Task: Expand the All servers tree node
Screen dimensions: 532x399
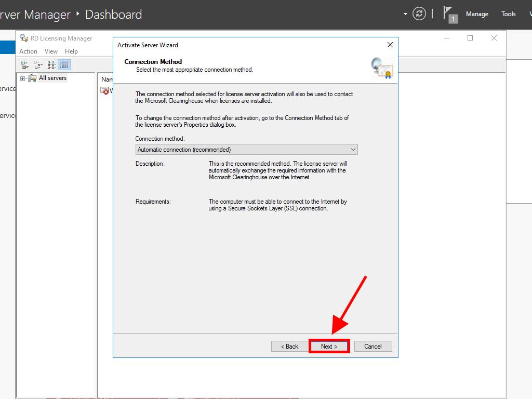Action: coord(22,78)
